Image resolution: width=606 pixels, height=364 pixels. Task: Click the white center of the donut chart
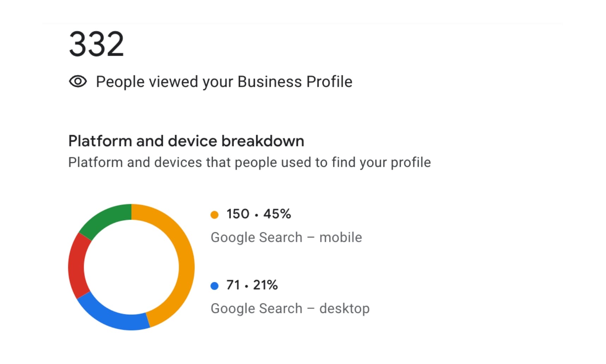pyautogui.click(x=131, y=267)
